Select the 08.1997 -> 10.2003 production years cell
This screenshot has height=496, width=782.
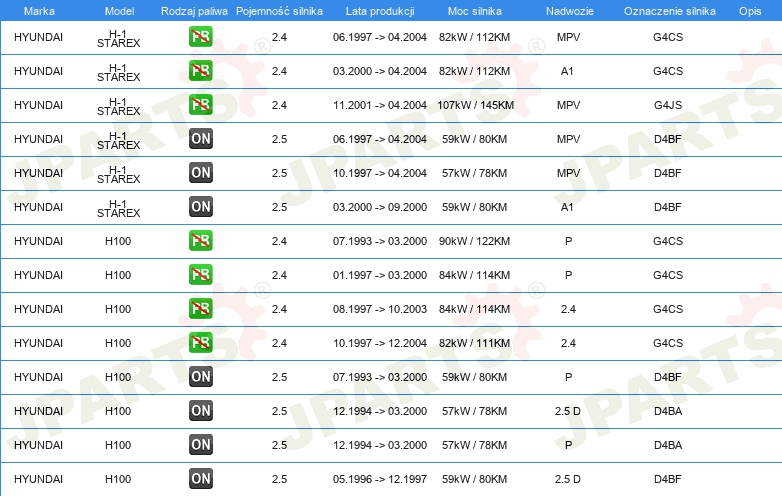(380, 309)
